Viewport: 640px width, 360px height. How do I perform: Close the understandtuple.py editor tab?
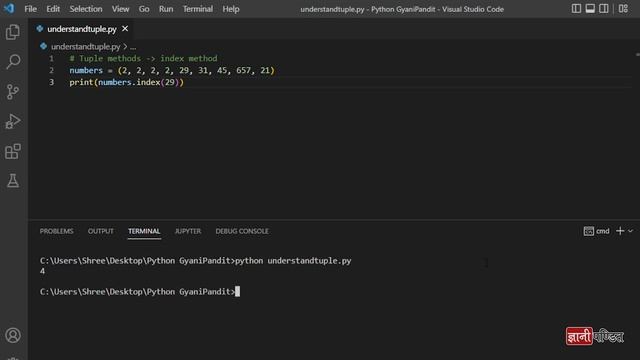125,29
